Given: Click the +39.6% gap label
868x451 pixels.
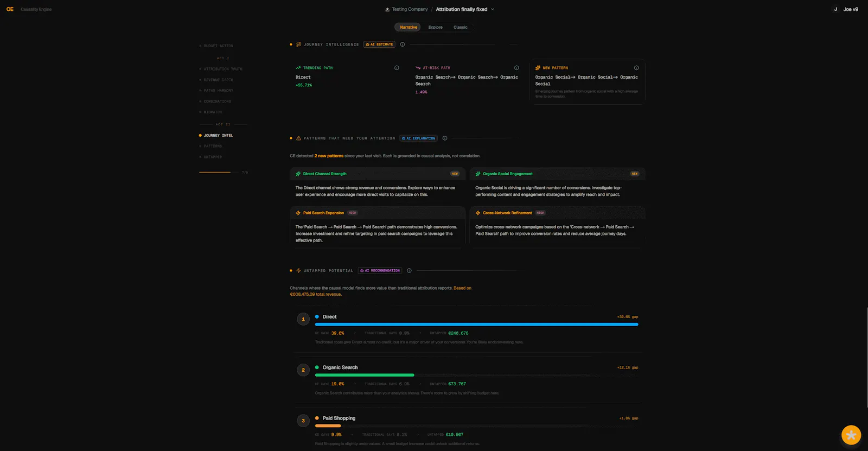Looking at the screenshot, I should [627, 317].
